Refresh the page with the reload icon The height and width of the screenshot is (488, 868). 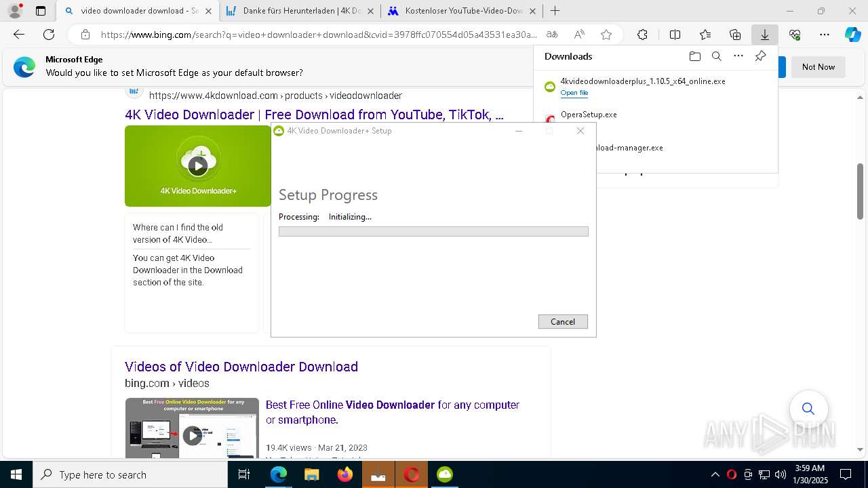coord(49,35)
